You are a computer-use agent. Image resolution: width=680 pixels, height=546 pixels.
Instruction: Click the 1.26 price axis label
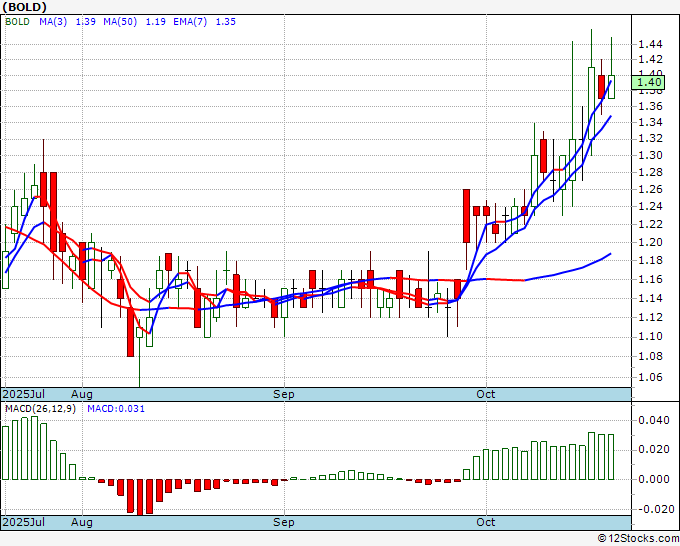pos(650,189)
